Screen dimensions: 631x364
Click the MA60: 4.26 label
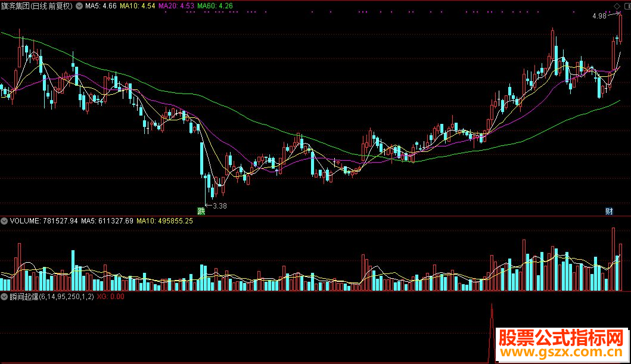point(215,6)
